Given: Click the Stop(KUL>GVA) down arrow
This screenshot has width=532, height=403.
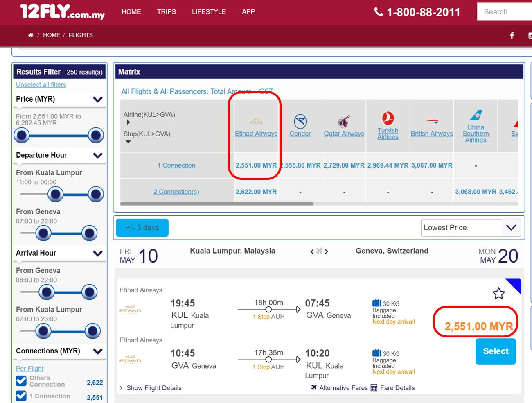Looking at the screenshot, I should coord(128,142).
